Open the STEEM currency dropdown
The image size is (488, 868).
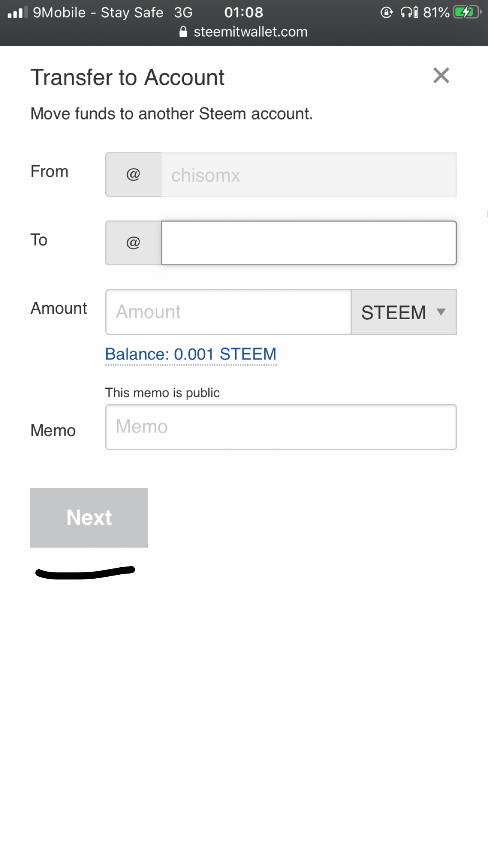(x=404, y=312)
